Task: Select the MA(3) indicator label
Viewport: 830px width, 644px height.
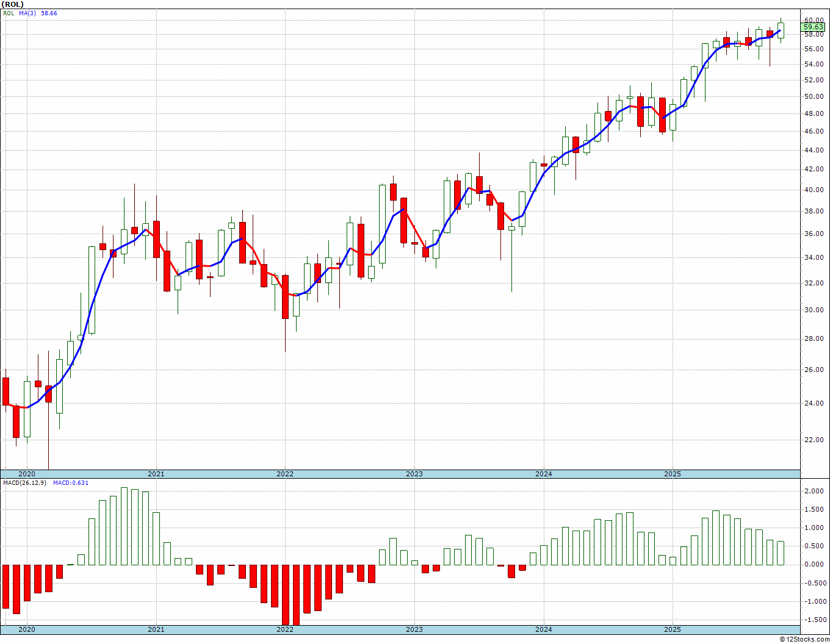Action: 28,13
